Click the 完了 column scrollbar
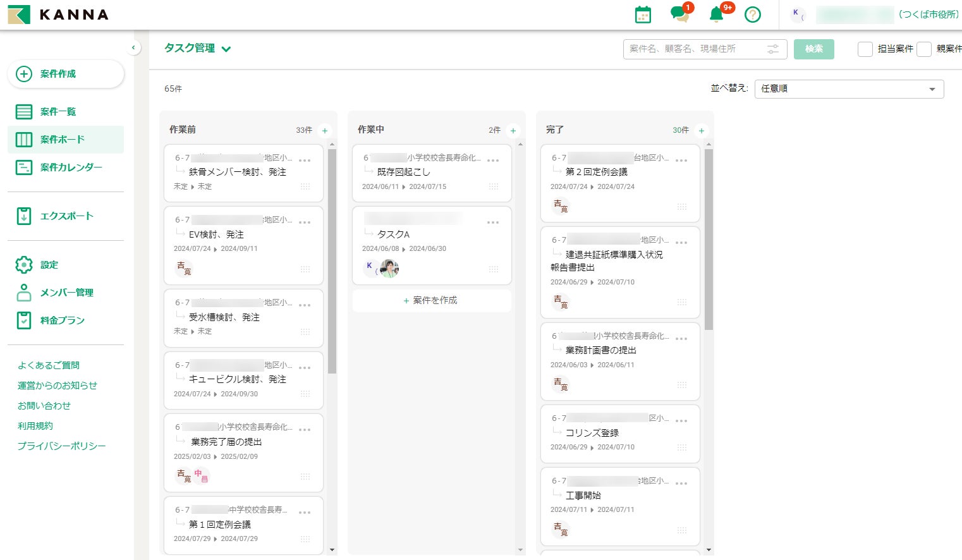The height and width of the screenshot is (560, 962). pyautogui.click(x=709, y=240)
